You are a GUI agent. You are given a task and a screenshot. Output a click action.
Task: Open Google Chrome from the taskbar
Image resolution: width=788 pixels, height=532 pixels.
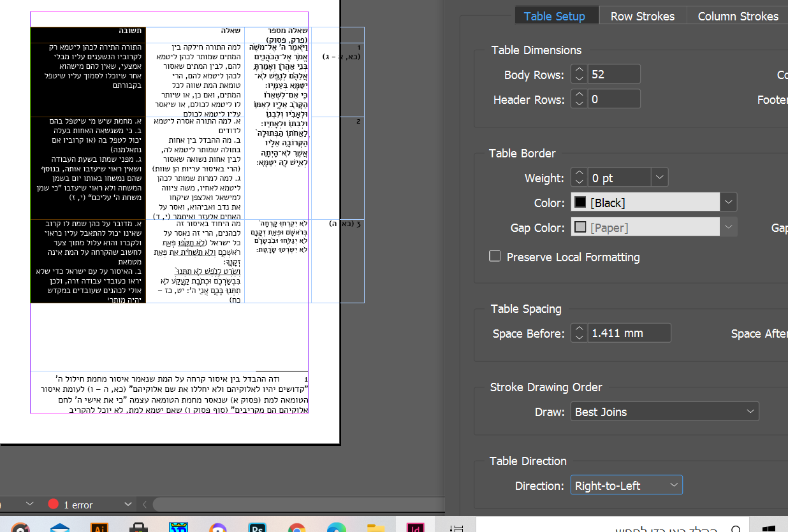click(297, 527)
